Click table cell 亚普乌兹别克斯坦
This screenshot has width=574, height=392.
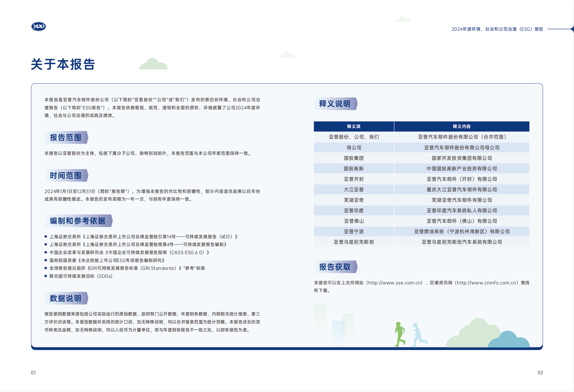[354, 242]
